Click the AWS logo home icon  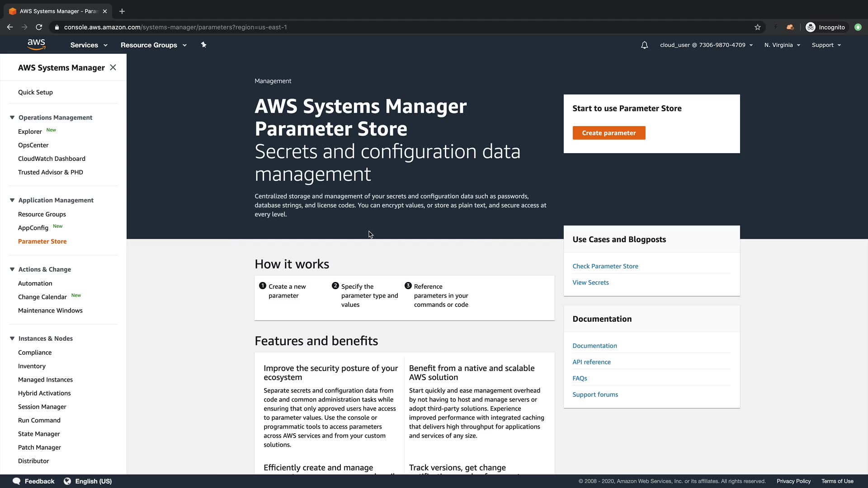click(x=36, y=44)
